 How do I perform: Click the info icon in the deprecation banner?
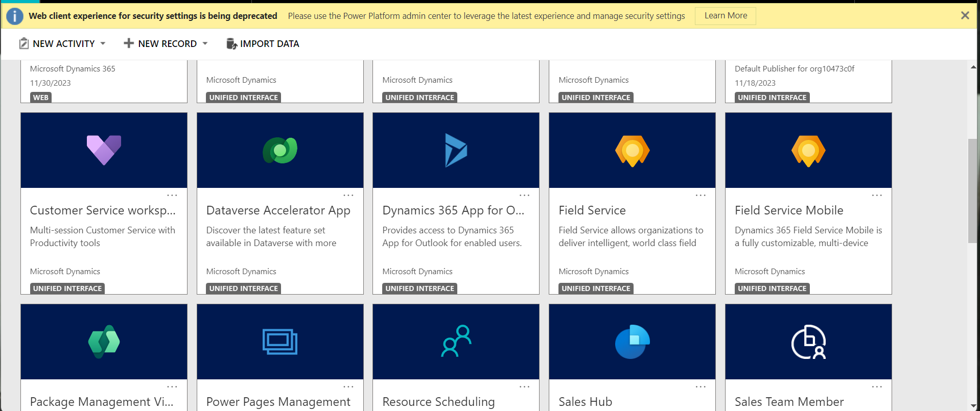click(15, 16)
